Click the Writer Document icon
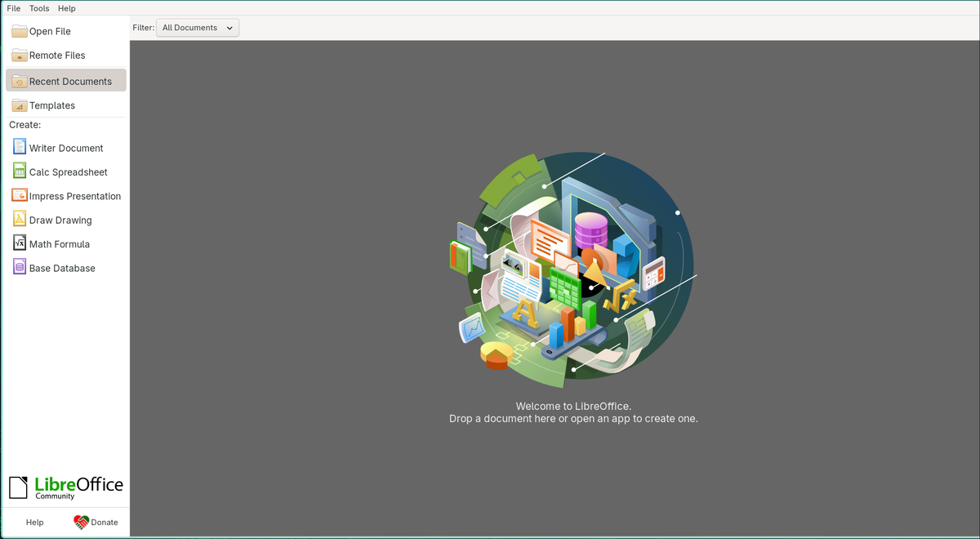The height and width of the screenshot is (539, 980). pos(20,147)
